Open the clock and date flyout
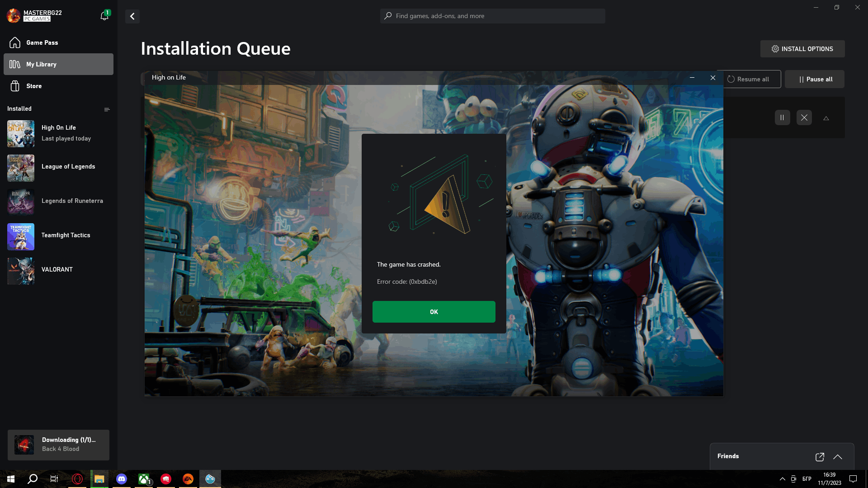This screenshot has width=868, height=488. [x=830, y=479]
